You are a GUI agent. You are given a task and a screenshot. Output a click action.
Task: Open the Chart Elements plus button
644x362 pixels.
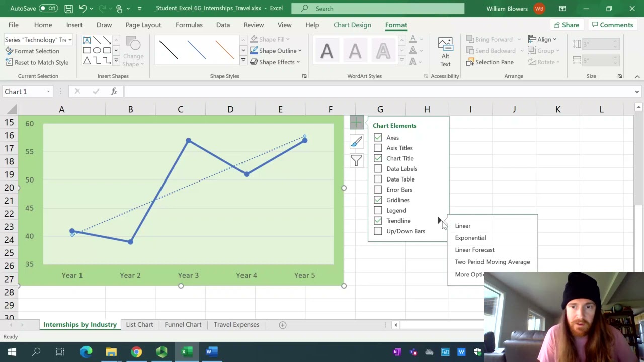point(356,123)
